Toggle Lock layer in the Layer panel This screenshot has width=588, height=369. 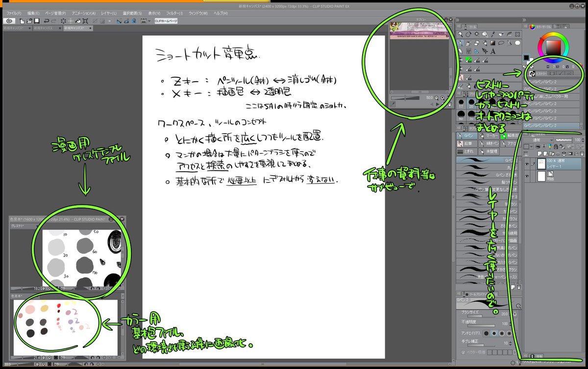click(556, 147)
